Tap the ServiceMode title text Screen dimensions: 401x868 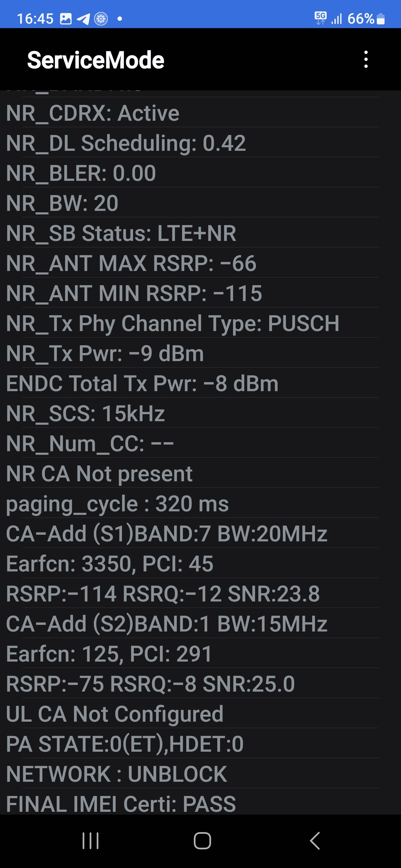coord(96,60)
